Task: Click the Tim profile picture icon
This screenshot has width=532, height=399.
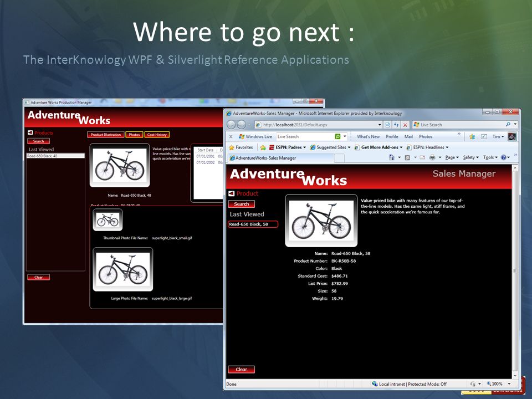Action: [x=512, y=136]
